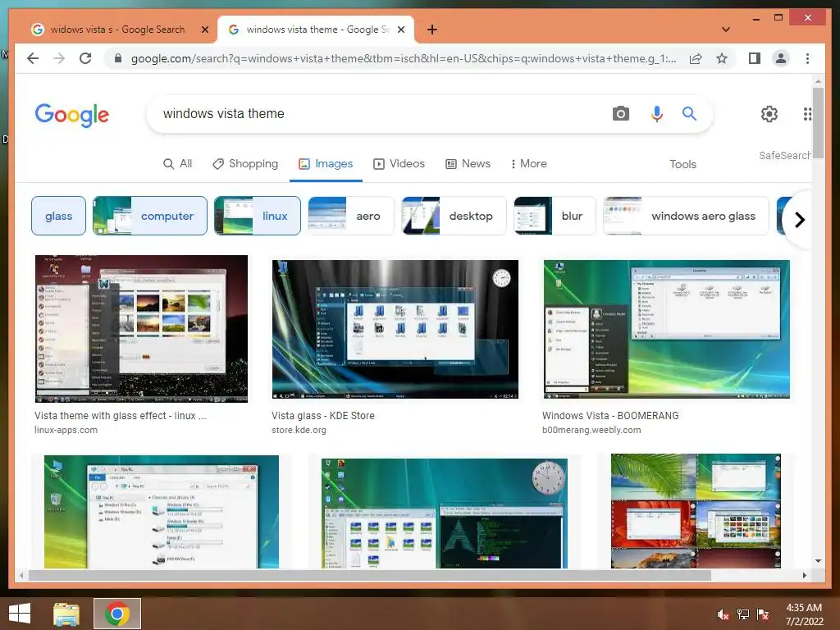Open the tab search dropdown chevron
This screenshot has height=630, width=840.
pyautogui.click(x=726, y=30)
